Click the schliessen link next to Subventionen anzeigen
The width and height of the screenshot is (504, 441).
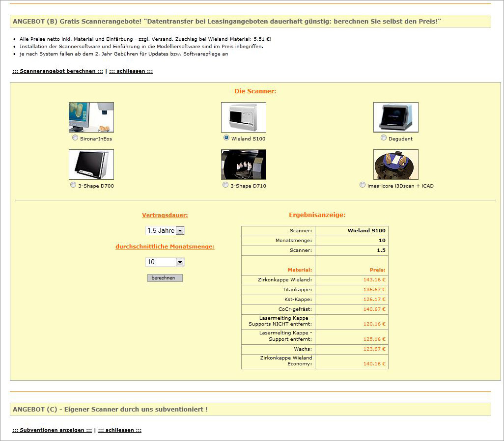119,430
